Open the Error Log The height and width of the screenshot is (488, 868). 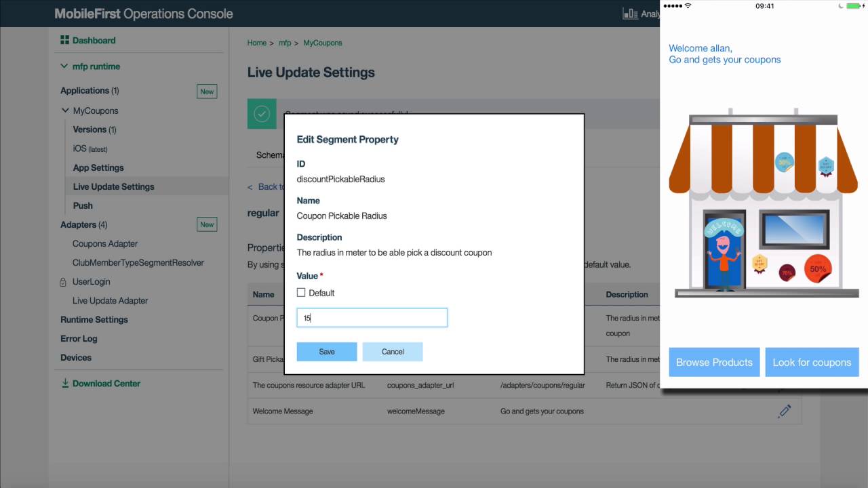(x=79, y=338)
